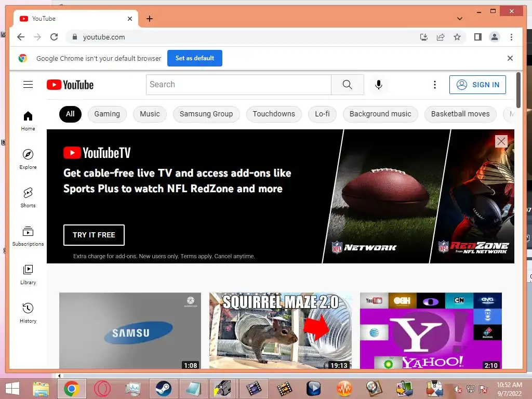Close the default browser notification bar
The image size is (532, 399).
(x=510, y=58)
